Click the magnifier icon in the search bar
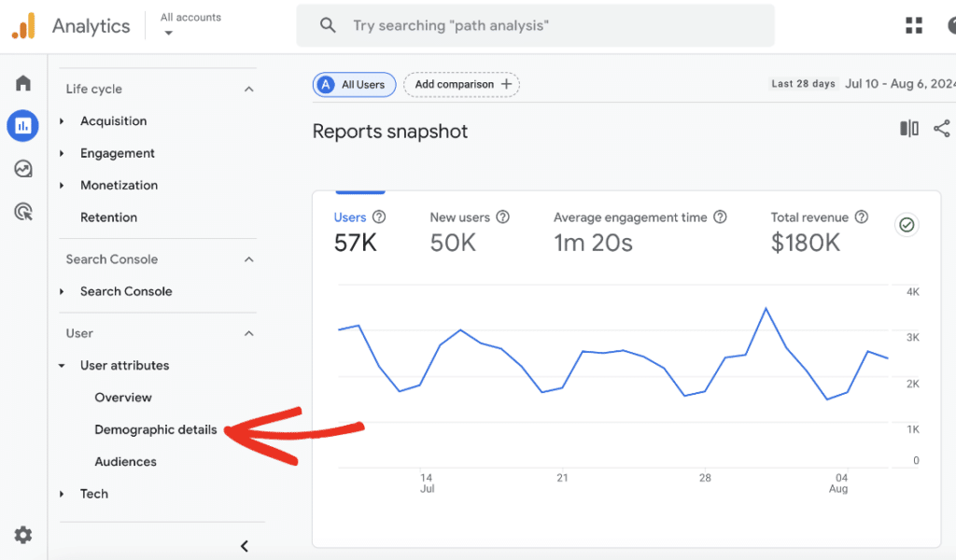Screen dimensions: 956x560 pos(327,25)
